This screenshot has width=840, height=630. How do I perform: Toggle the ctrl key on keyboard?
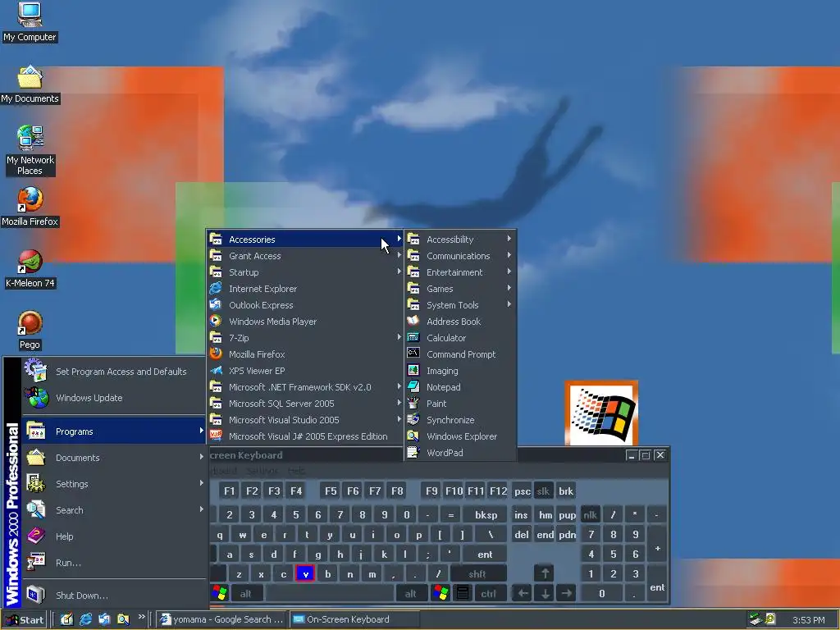tap(488, 594)
